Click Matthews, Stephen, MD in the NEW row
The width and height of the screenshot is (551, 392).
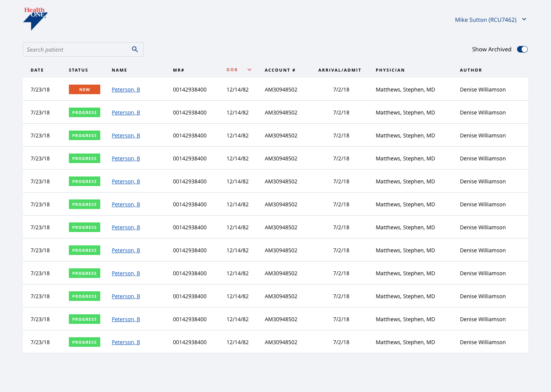tap(405, 90)
